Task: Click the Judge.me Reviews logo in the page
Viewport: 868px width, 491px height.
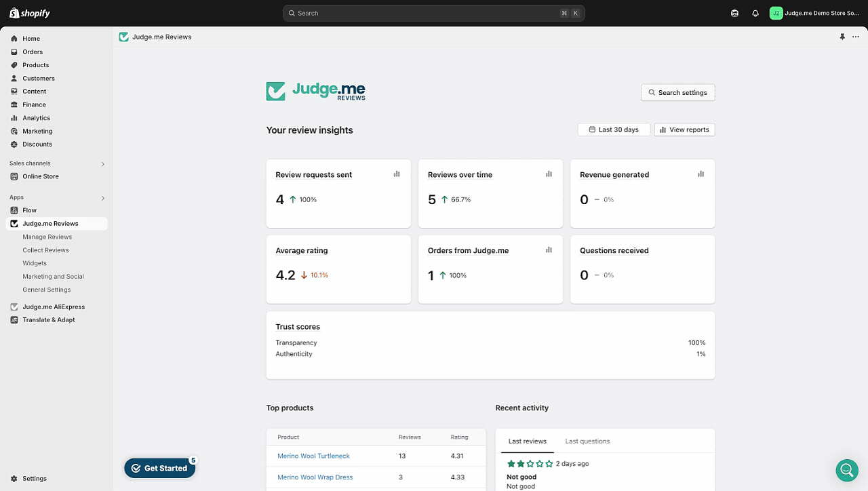Action: 316,92
